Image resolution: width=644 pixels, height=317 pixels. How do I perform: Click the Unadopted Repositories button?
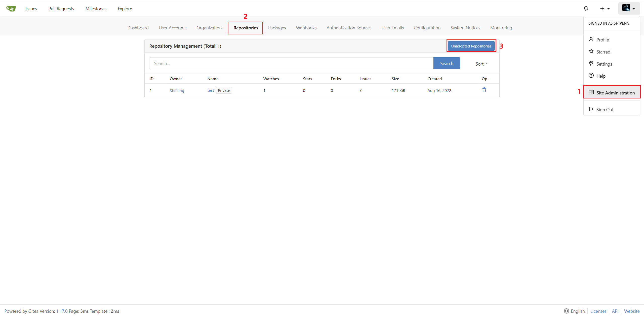click(471, 46)
